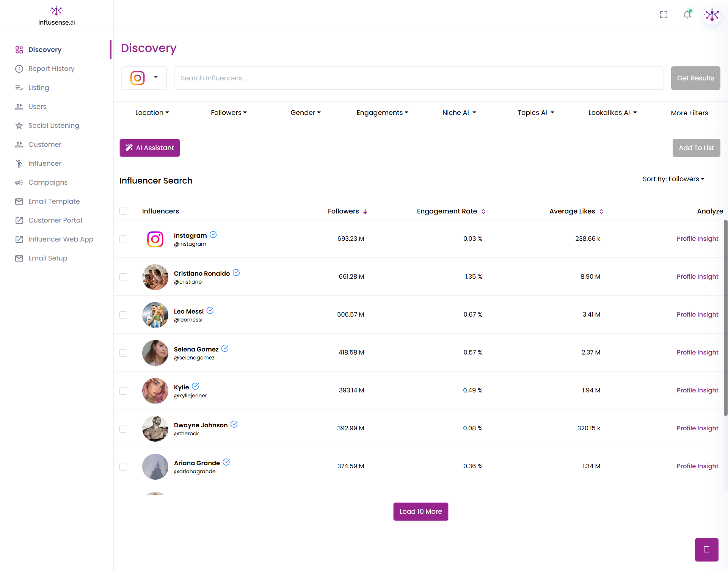
Task: Click the Campaigns megaphone icon
Action: point(19,182)
